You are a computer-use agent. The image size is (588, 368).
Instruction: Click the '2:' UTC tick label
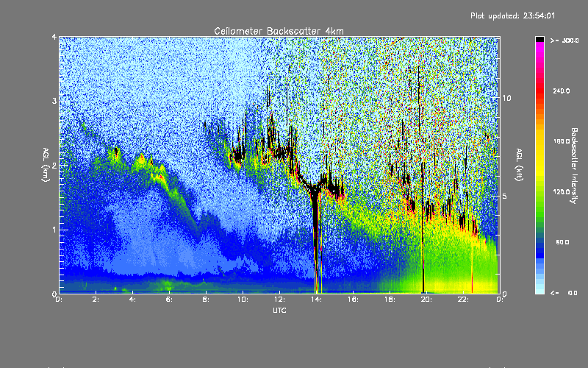tap(96, 300)
